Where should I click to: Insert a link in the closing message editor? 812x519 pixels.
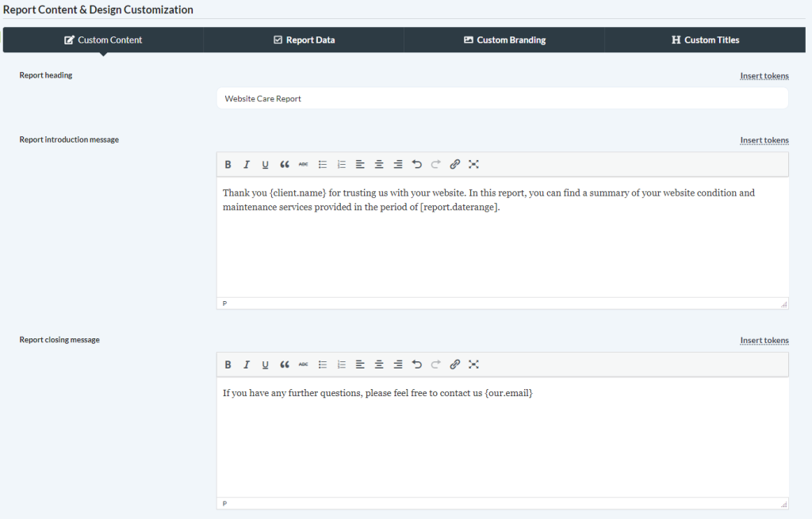tap(454, 364)
